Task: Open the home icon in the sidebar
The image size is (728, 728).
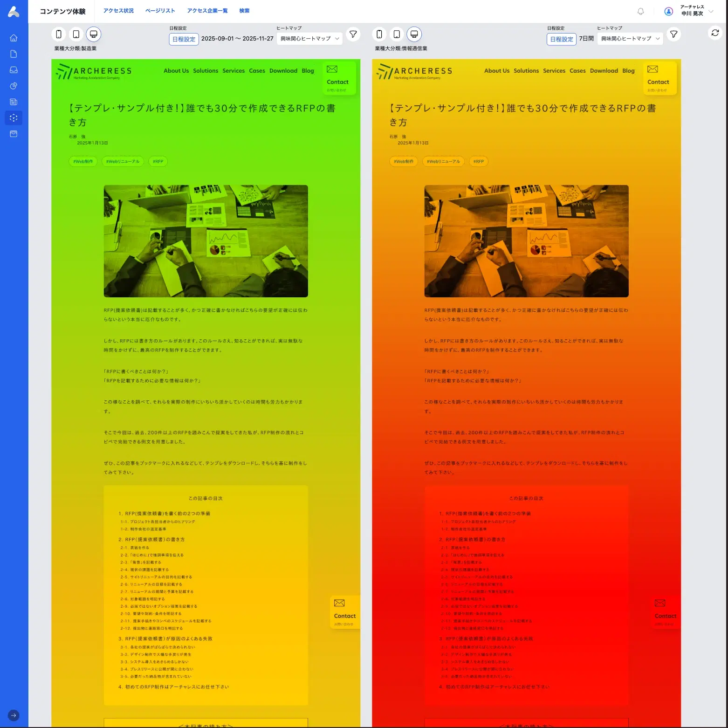Action: coord(14,38)
